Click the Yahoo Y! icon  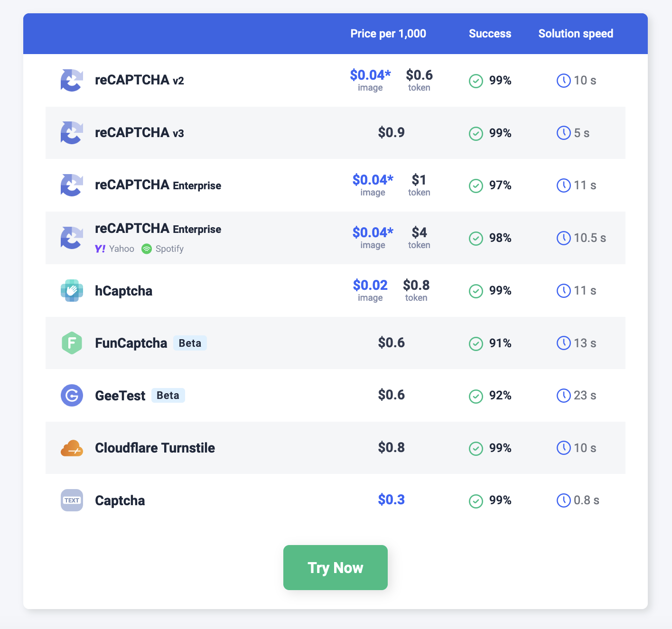click(100, 249)
